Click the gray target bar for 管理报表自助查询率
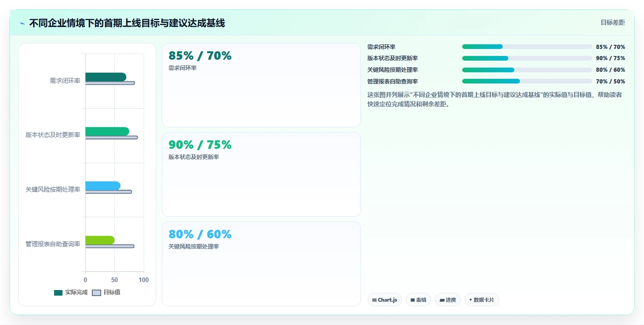 click(x=110, y=246)
